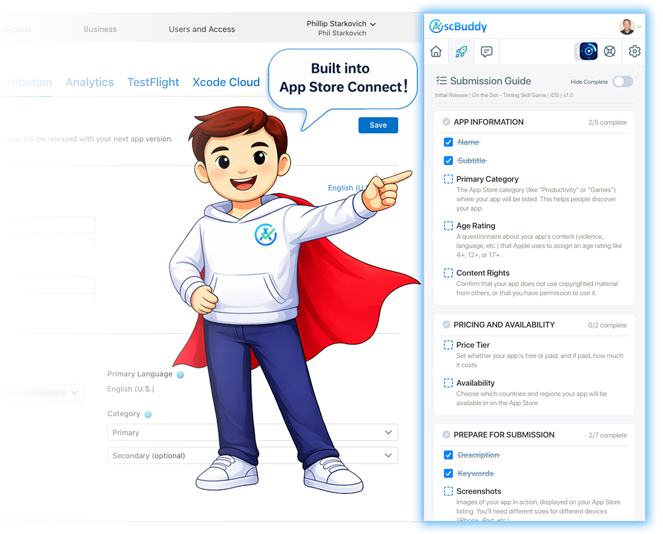Viewport: 663px width, 534px height.
Task: Switch to the TestFlight tab
Action: (153, 82)
